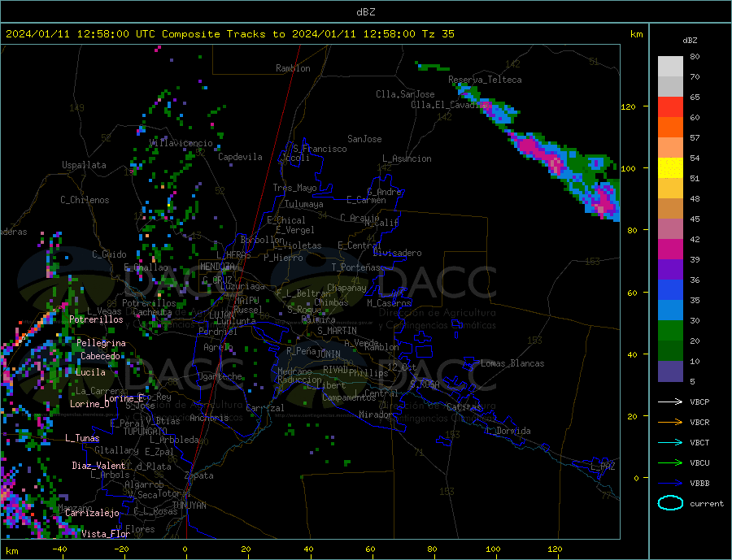Click the Vista_Flor map label

[x=106, y=534]
